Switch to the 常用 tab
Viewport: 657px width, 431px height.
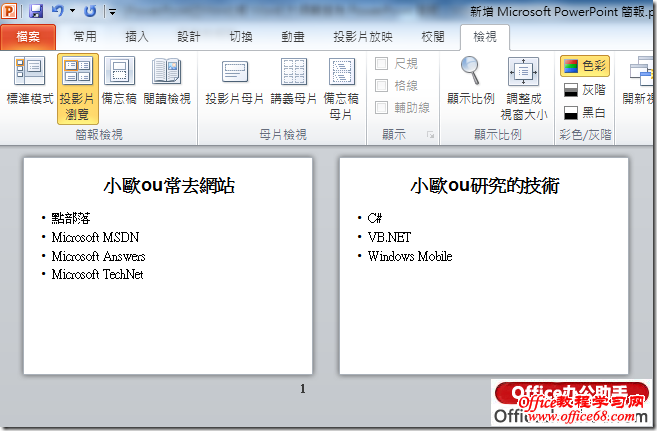[x=85, y=37]
